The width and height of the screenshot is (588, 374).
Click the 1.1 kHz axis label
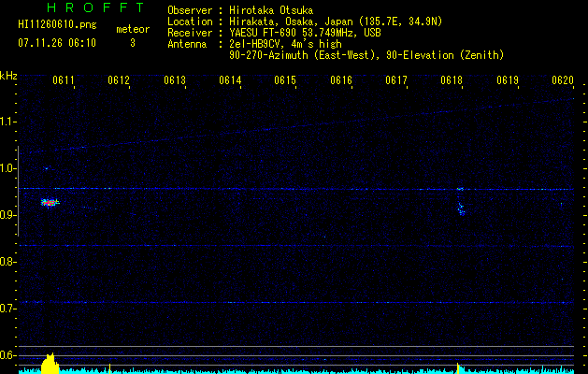[7, 122]
